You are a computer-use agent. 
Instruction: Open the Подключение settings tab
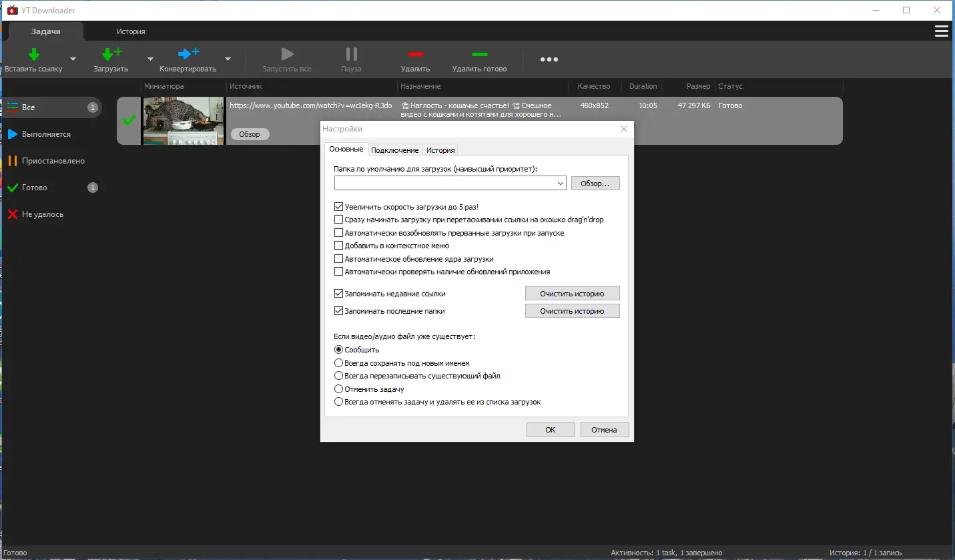point(394,150)
